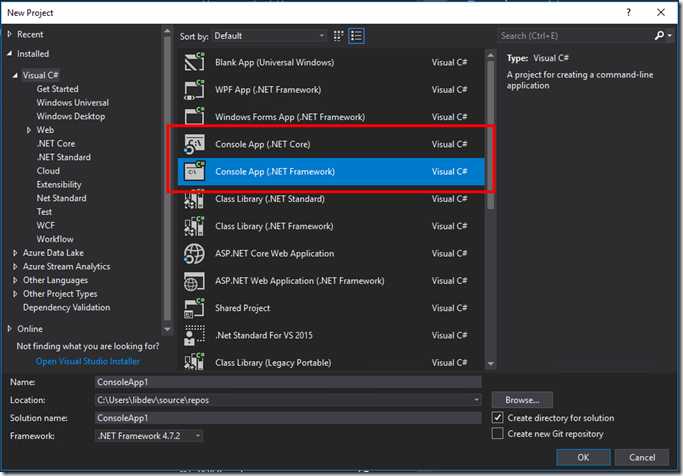Screen dimensions: 683x476
Task: Expand the Other Languages tree node
Action: click(x=14, y=280)
